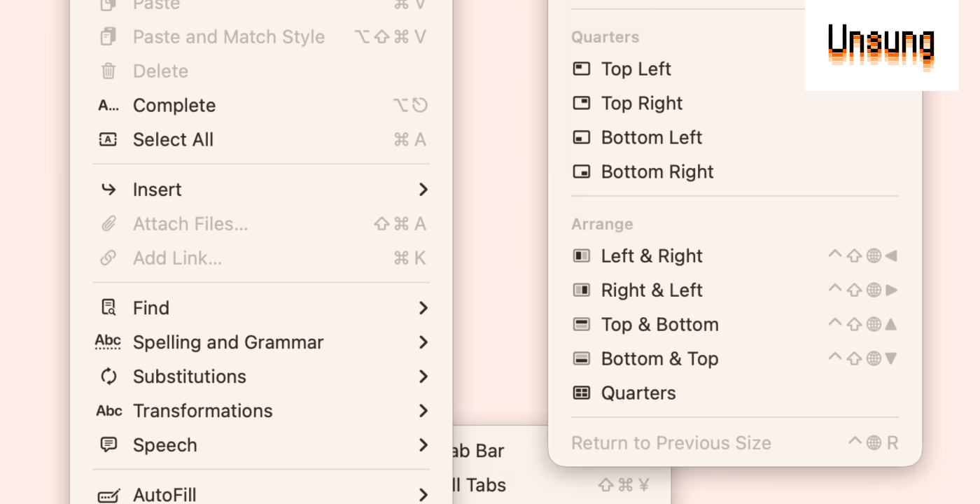
Task: Expand the Find submenu chevron
Action: click(x=423, y=308)
